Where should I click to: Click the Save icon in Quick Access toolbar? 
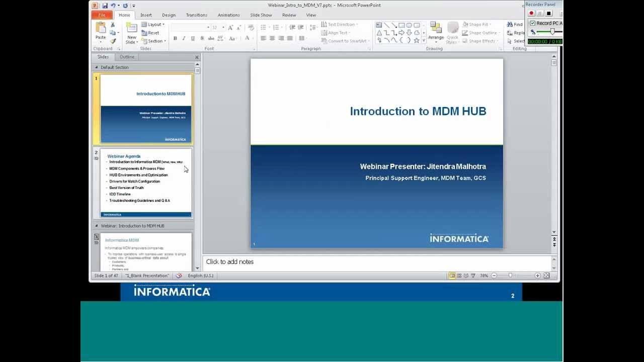[105, 6]
